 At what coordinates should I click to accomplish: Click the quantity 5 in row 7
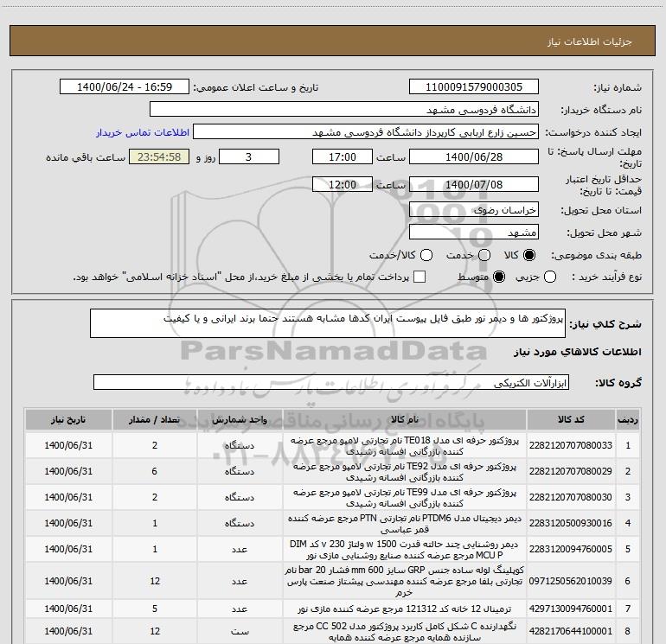[155, 609]
